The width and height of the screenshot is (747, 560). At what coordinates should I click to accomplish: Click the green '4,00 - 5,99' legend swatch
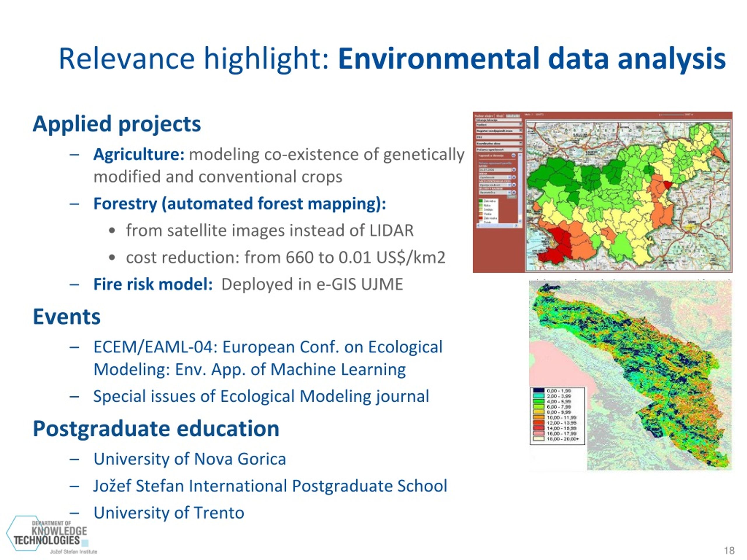(538, 401)
